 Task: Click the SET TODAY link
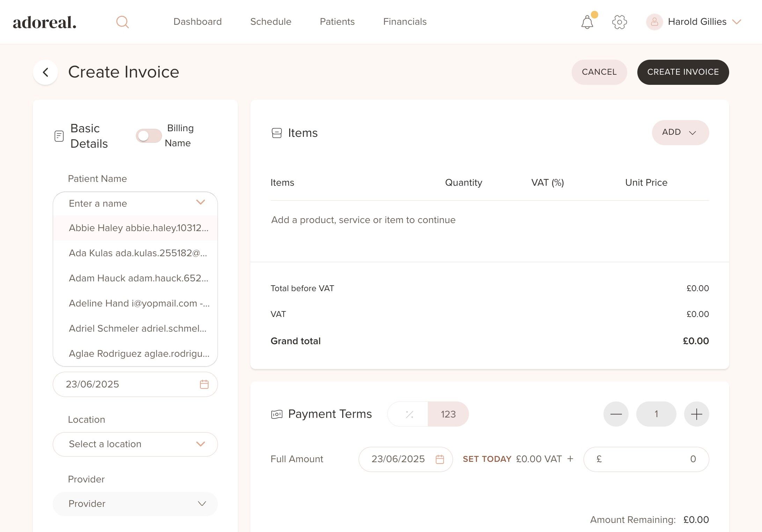tap(487, 459)
